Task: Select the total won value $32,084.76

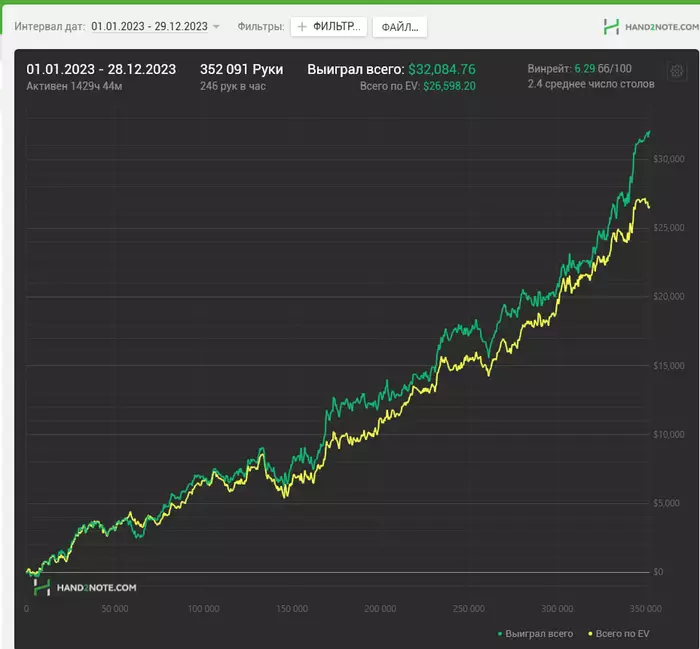Action: click(x=442, y=69)
